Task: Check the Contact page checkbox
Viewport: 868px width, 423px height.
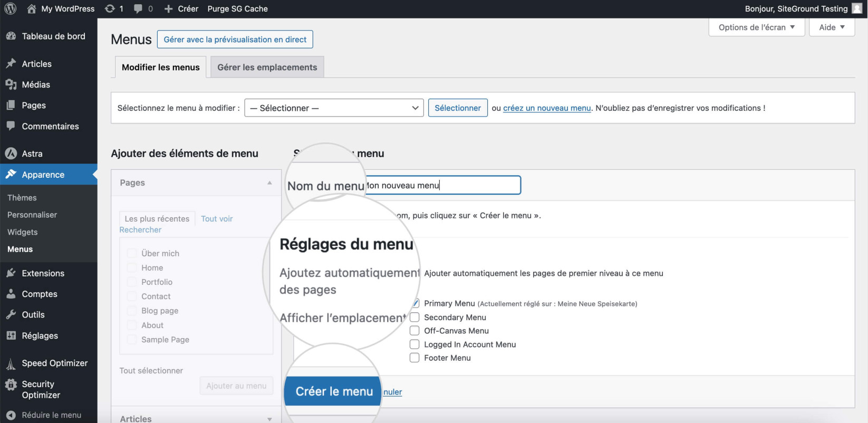Action: pos(132,296)
